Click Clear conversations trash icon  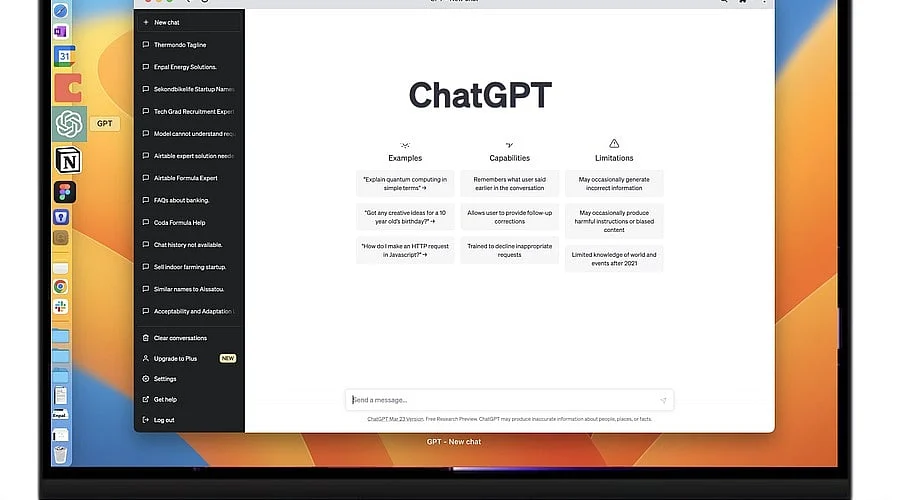pyautogui.click(x=146, y=338)
